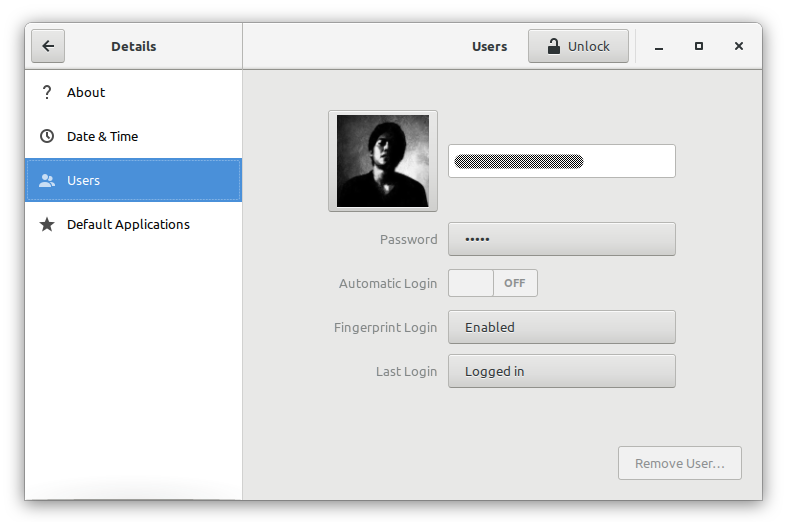
Task: Click the user avatar picture
Action: (383, 161)
